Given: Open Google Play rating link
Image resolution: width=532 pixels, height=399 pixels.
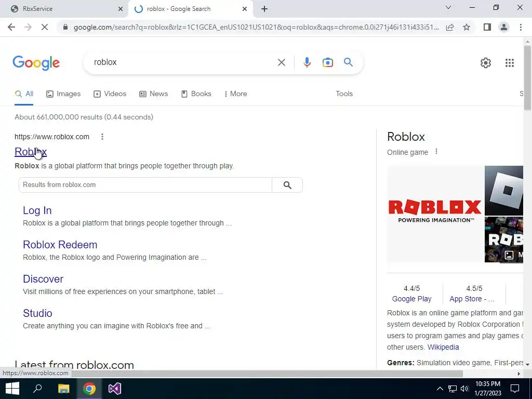Looking at the screenshot, I should 411,299.
